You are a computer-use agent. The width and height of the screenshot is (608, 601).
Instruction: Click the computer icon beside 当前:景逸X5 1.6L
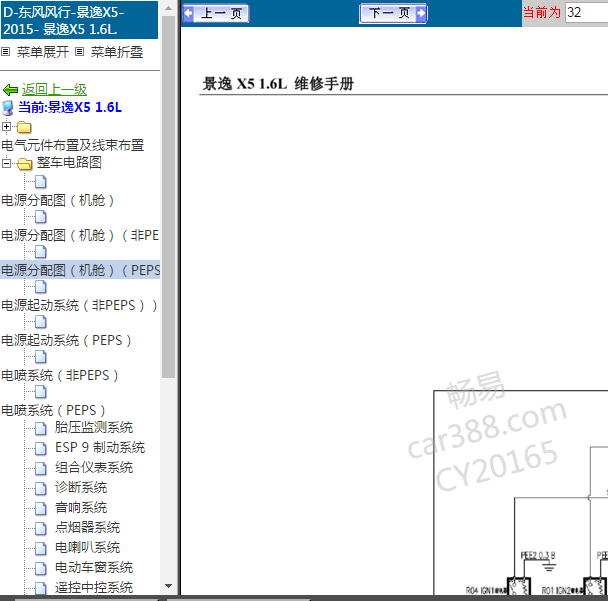click(x=8, y=108)
